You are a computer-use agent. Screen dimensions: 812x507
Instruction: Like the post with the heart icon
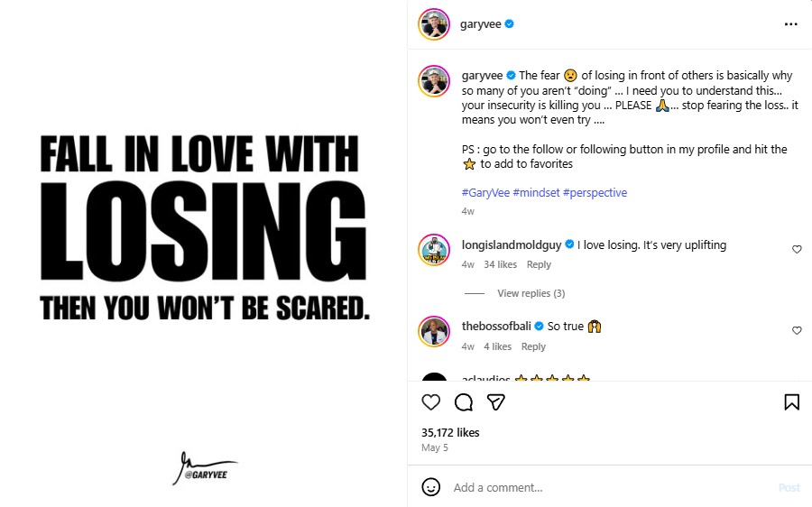[x=431, y=402]
